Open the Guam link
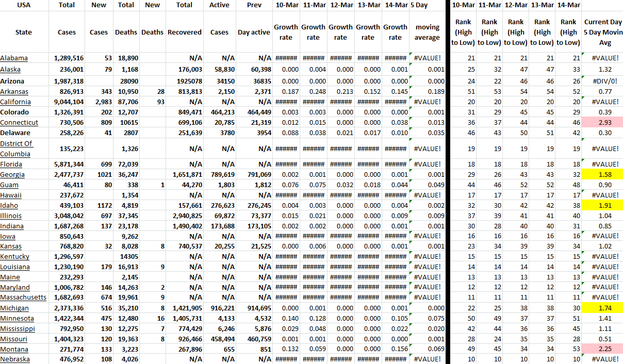The height and width of the screenshot is (364, 623). click(9, 185)
